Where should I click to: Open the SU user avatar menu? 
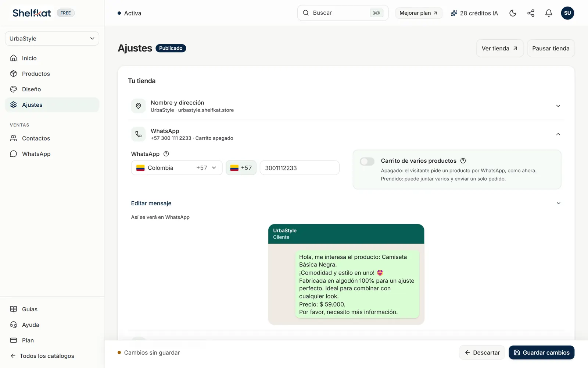coord(567,13)
